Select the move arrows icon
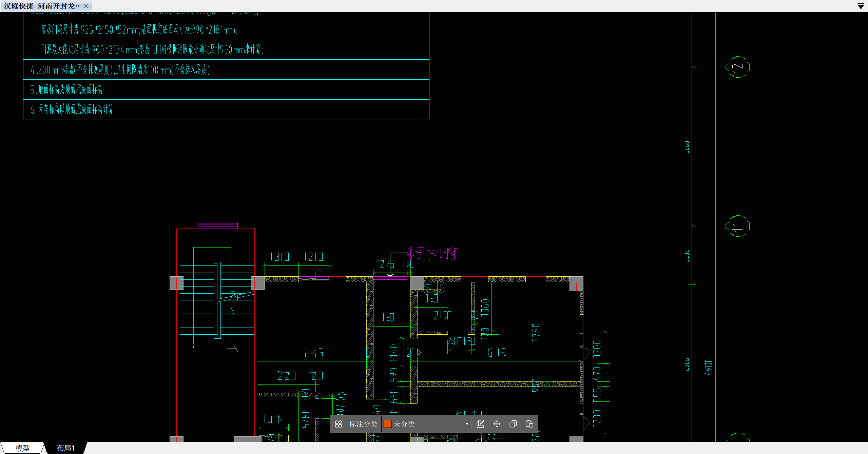 pyautogui.click(x=497, y=424)
